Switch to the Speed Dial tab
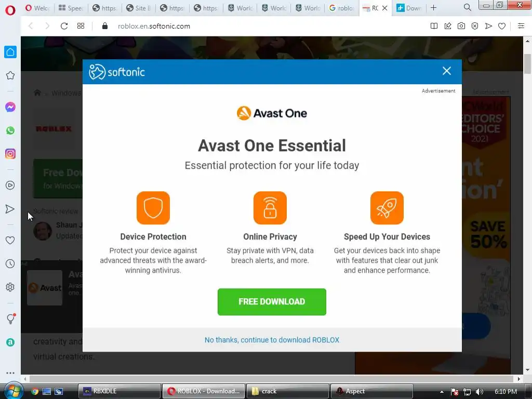The height and width of the screenshot is (399, 532). [71, 8]
